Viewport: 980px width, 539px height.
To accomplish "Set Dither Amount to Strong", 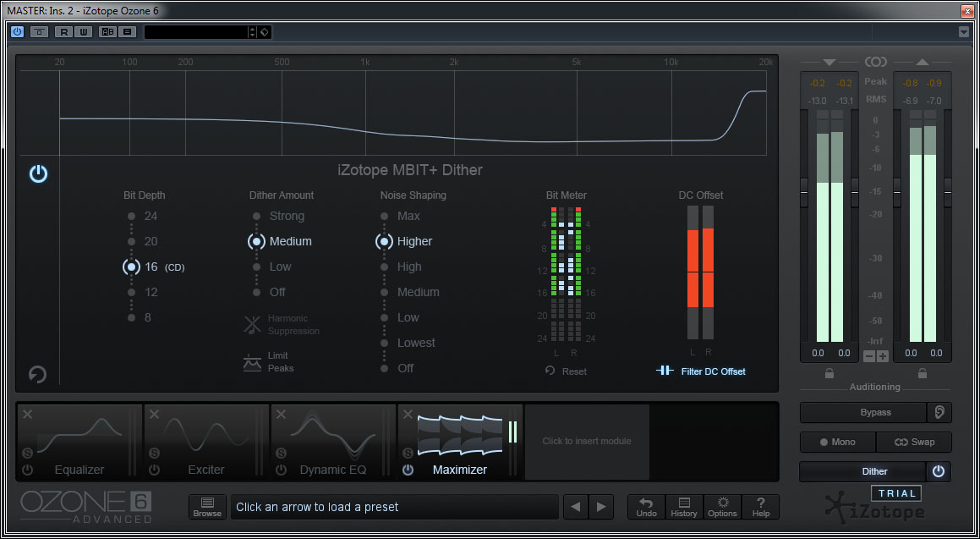I will pos(256,216).
